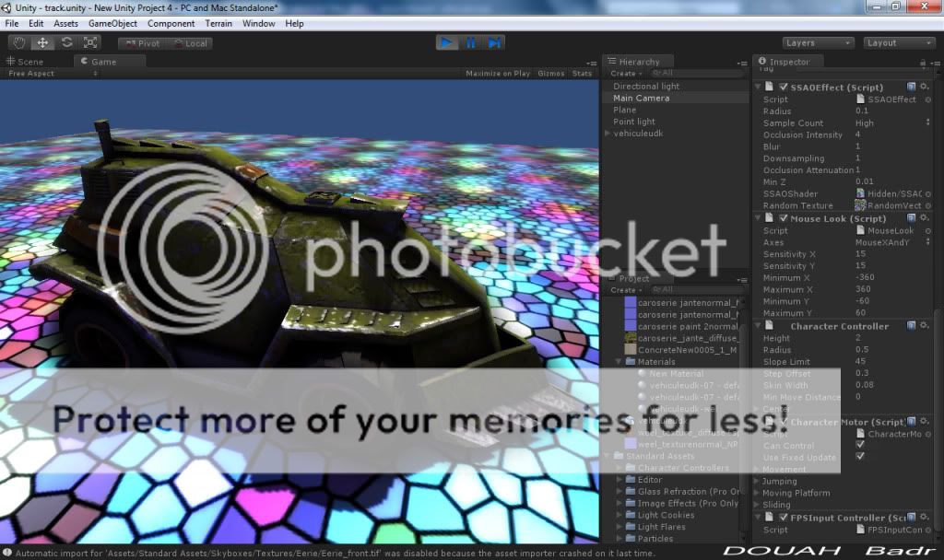Uncheck Can Control in Character Motor
The height and width of the screenshot is (560, 944).
pos(860,445)
